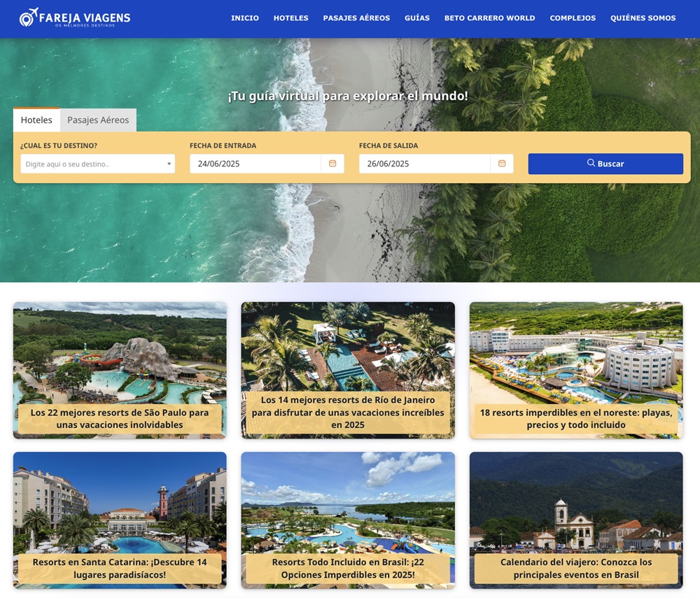Open the São Paulo resorts article
Viewport: 700px width, 598px height.
[x=120, y=370]
